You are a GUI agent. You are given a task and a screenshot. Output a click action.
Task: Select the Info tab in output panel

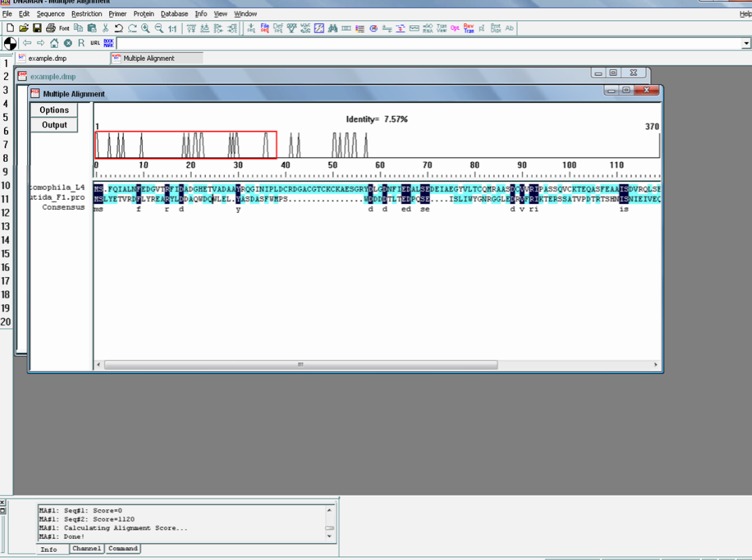[48, 549]
